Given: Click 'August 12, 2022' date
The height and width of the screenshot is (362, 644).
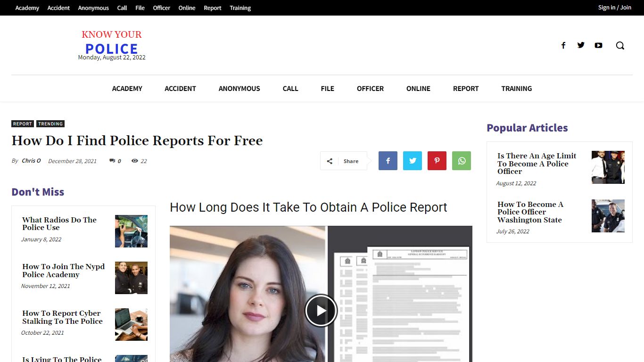Looking at the screenshot, I should 516,183.
